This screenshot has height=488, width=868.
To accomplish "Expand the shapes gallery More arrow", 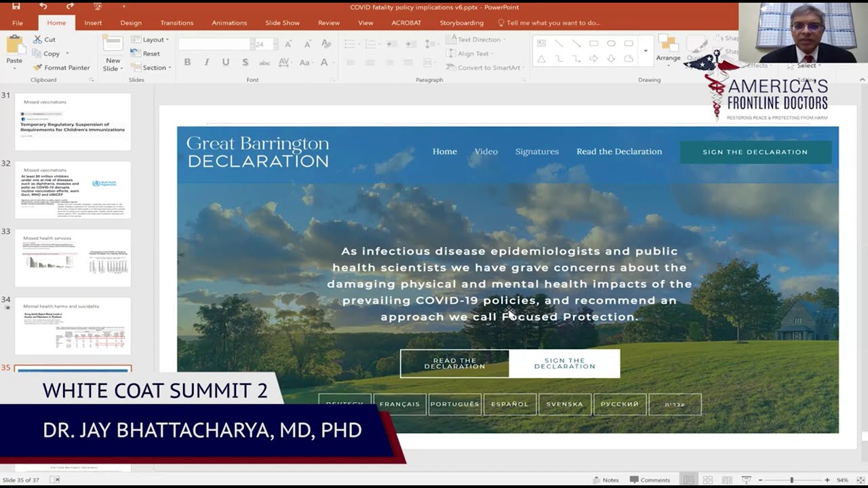I will (x=646, y=52).
